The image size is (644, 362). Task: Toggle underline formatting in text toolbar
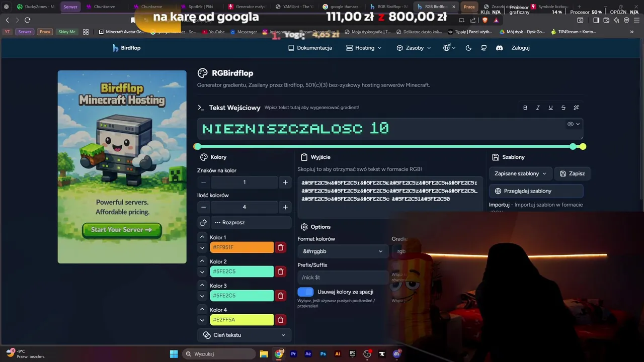[x=550, y=108]
